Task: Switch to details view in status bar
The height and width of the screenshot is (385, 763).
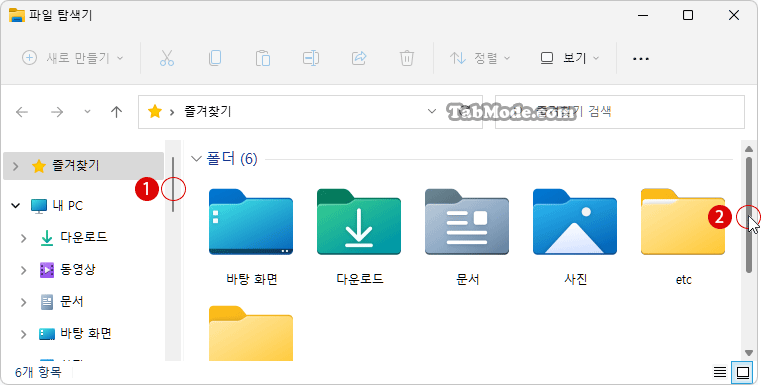Action: click(x=720, y=372)
